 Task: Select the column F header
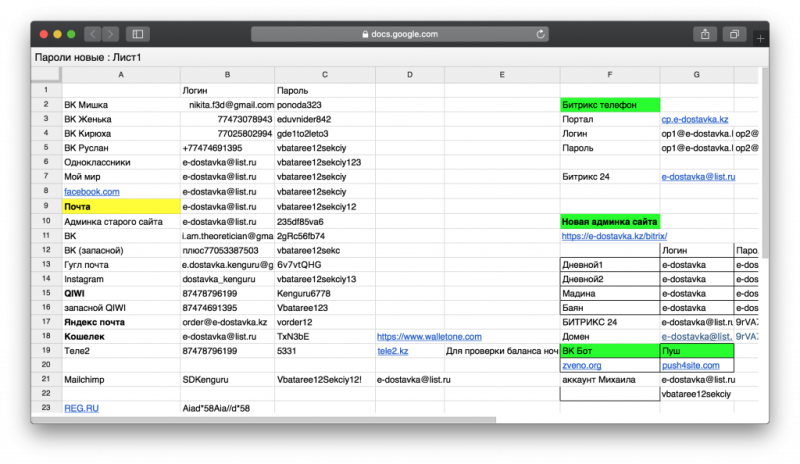point(610,75)
